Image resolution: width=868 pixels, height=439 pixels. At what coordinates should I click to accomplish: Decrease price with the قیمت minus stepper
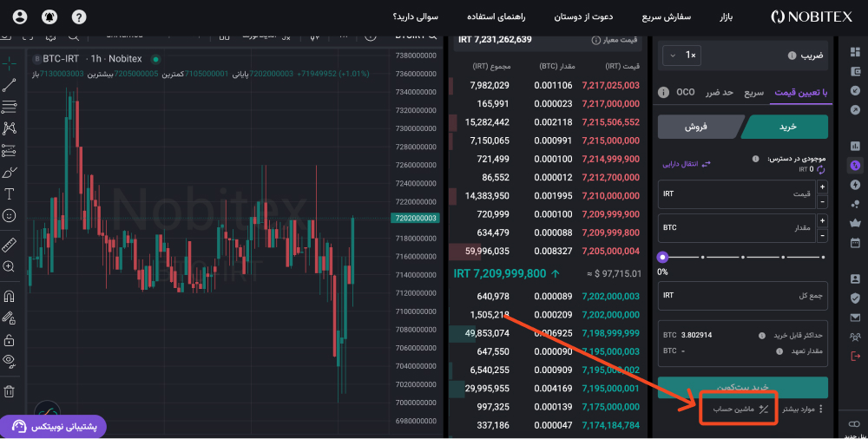click(823, 202)
